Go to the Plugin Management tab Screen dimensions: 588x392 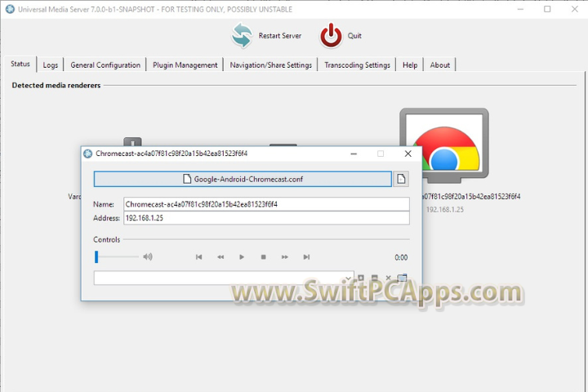point(185,65)
